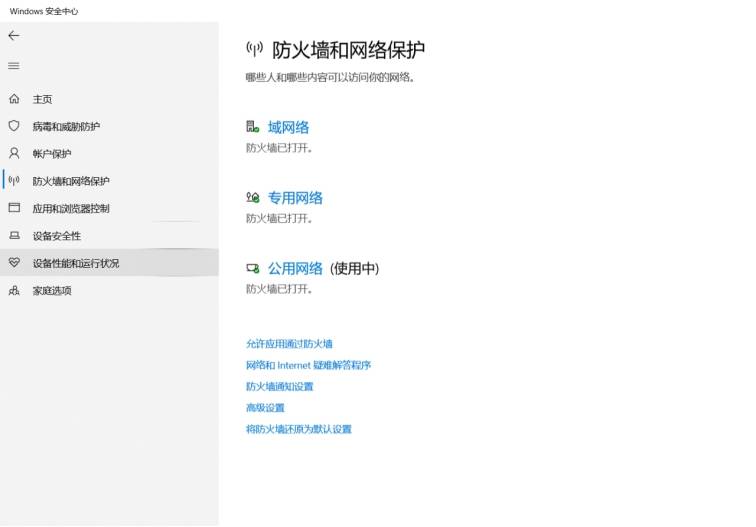Click the Windows 安全中心 window title
Screen dimensions: 756x527
pos(44,11)
